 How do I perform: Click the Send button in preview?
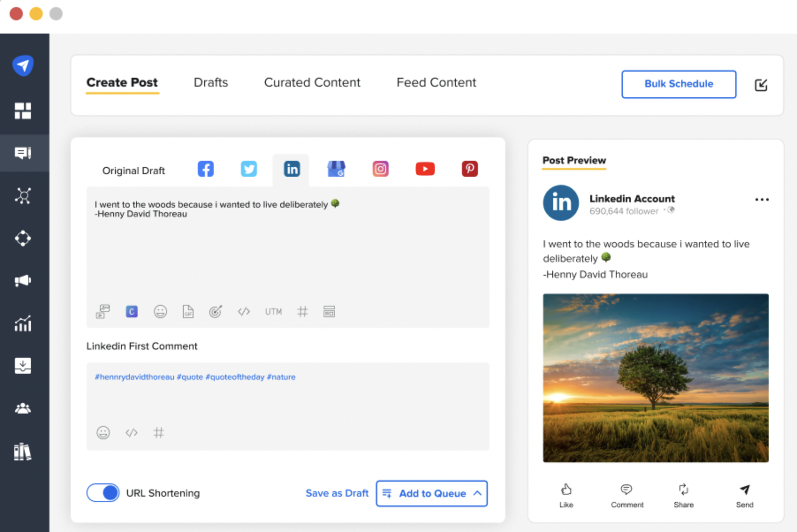[744, 495]
